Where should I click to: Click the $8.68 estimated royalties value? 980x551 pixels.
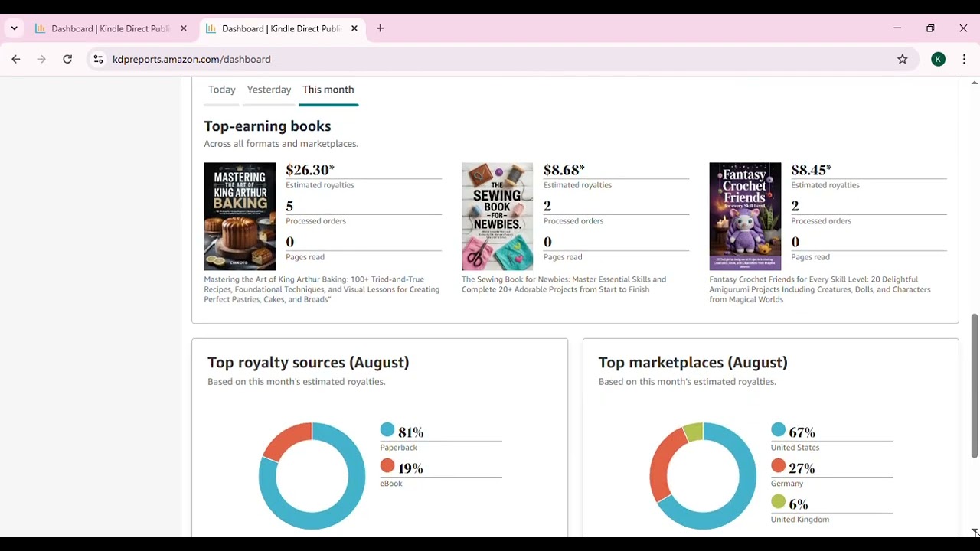tap(563, 170)
